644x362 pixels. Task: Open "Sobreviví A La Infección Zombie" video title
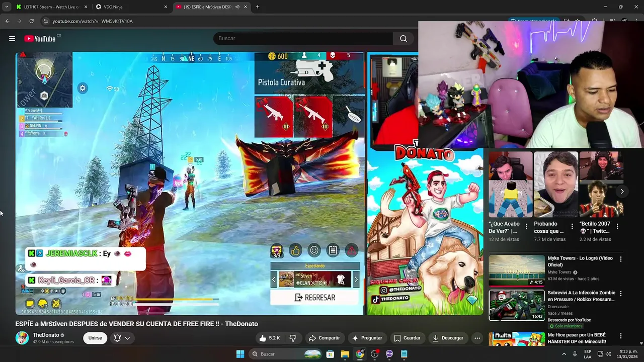click(x=581, y=296)
